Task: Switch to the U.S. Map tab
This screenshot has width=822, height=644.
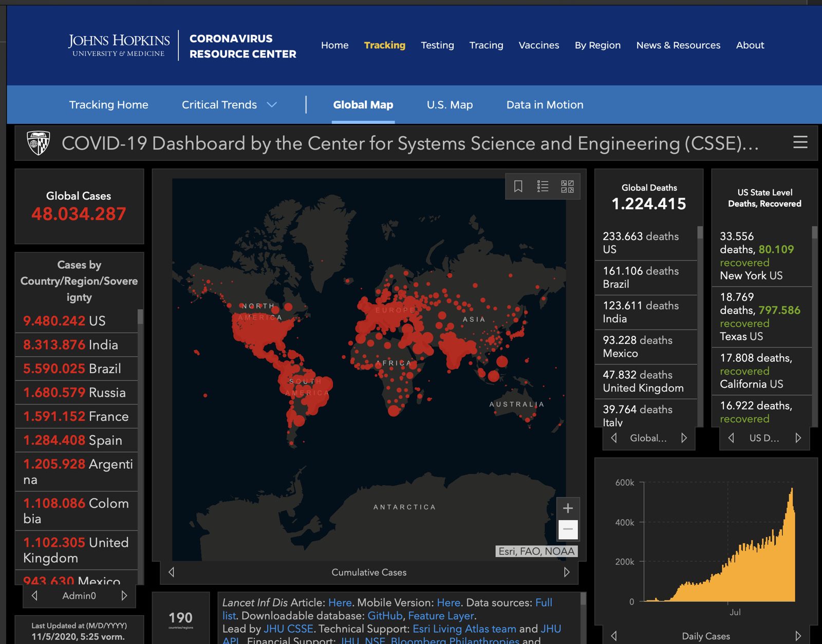Action: [450, 105]
